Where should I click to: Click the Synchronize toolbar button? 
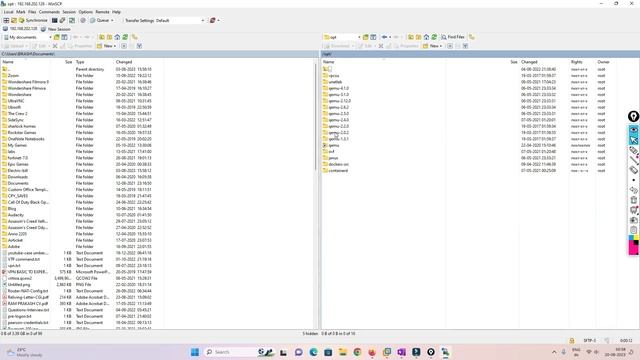tap(33, 20)
